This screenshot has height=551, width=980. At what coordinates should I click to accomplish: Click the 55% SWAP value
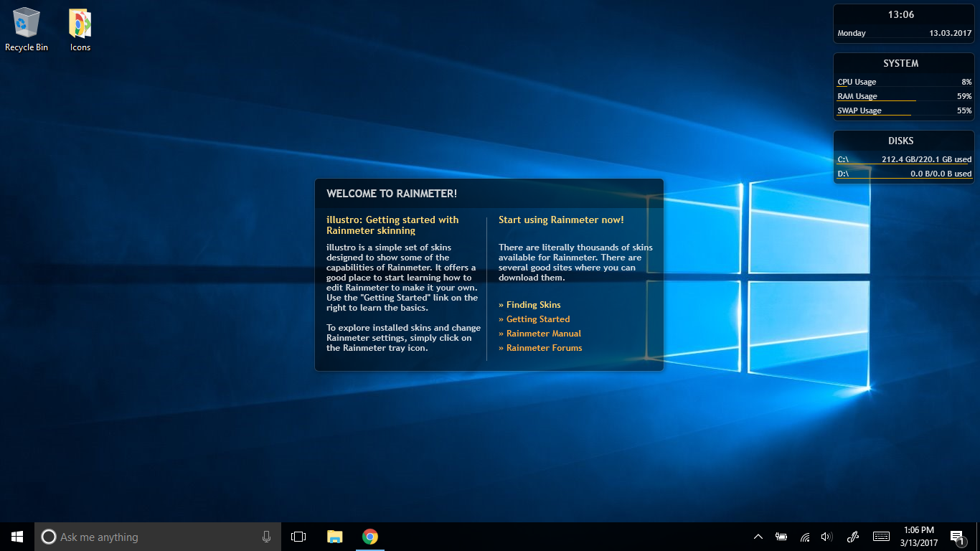point(964,110)
